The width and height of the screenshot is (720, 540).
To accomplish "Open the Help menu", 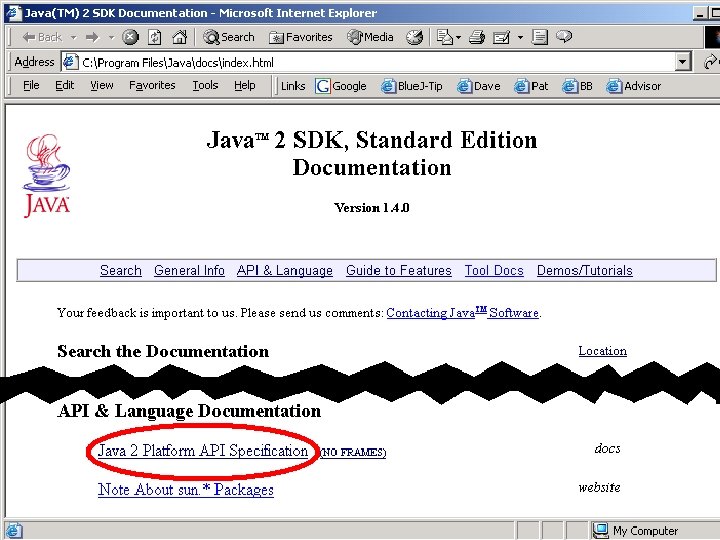I will click(x=244, y=85).
